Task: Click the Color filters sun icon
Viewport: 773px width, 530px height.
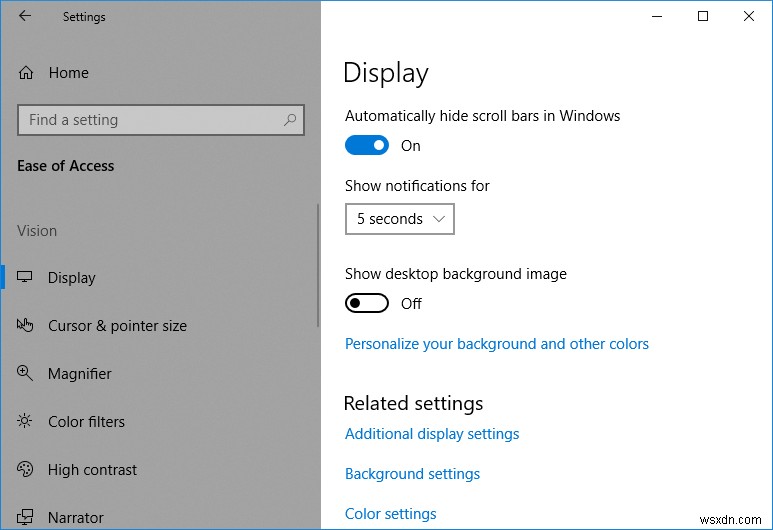Action: pyautogui.click(x=25, y=421)
